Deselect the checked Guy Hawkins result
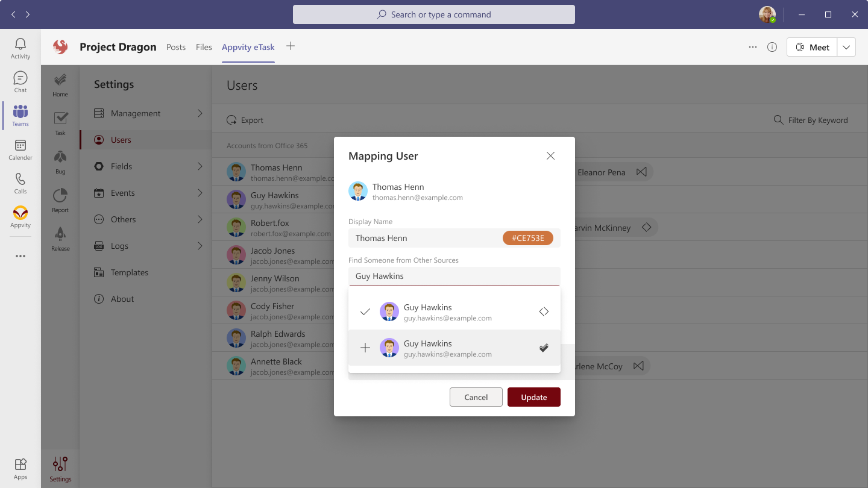Viewport: 868px width, 488px height. [x=365, y=312]
